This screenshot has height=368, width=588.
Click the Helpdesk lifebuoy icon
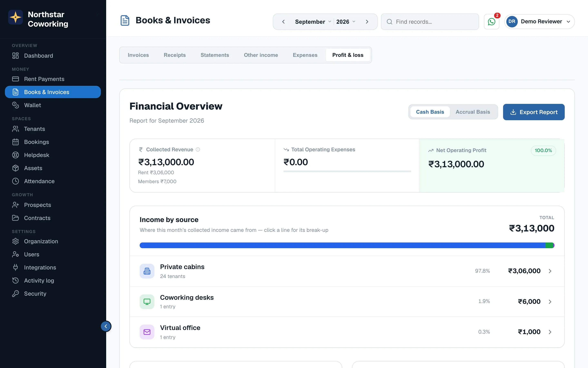tap(16, 155)
